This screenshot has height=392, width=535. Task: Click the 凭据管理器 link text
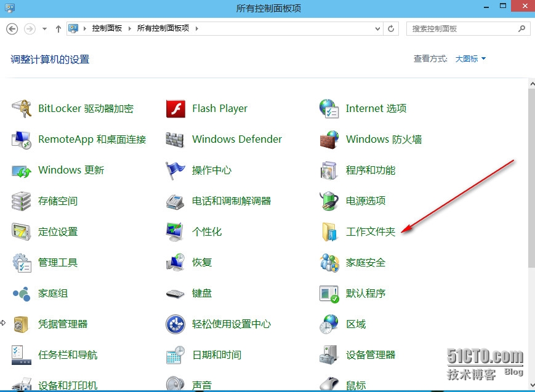(63, 324)
